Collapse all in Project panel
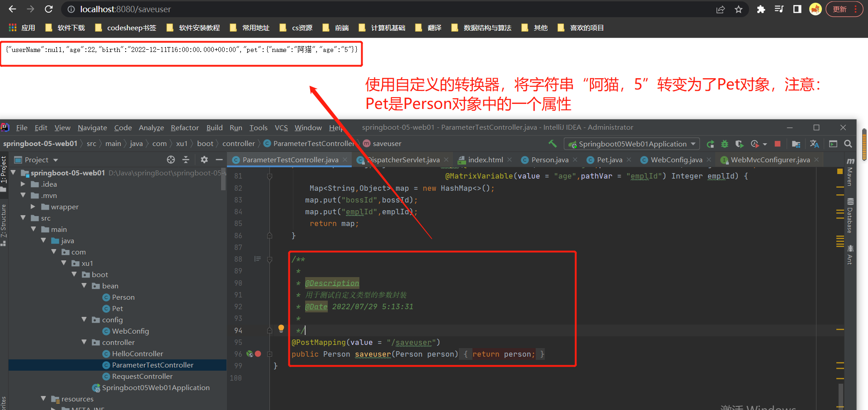Screen dimensions: 868x410 pyautogui.click(x=186, y=160)
